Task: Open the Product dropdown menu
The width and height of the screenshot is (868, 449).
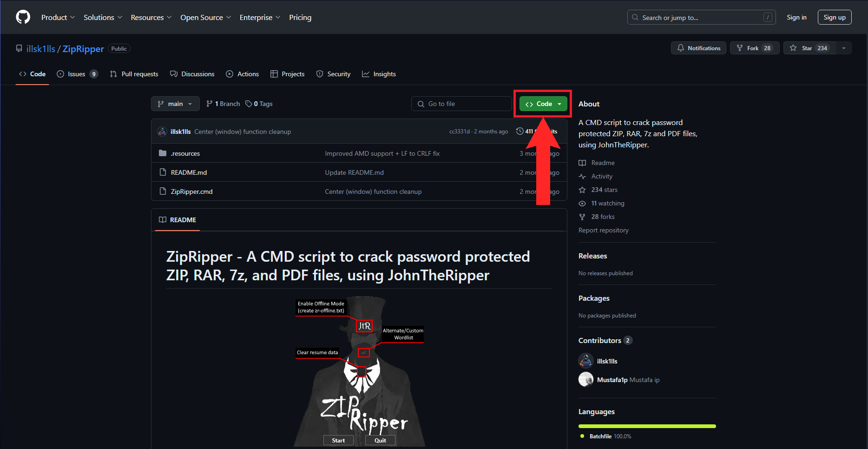Action: coord(58,17)
